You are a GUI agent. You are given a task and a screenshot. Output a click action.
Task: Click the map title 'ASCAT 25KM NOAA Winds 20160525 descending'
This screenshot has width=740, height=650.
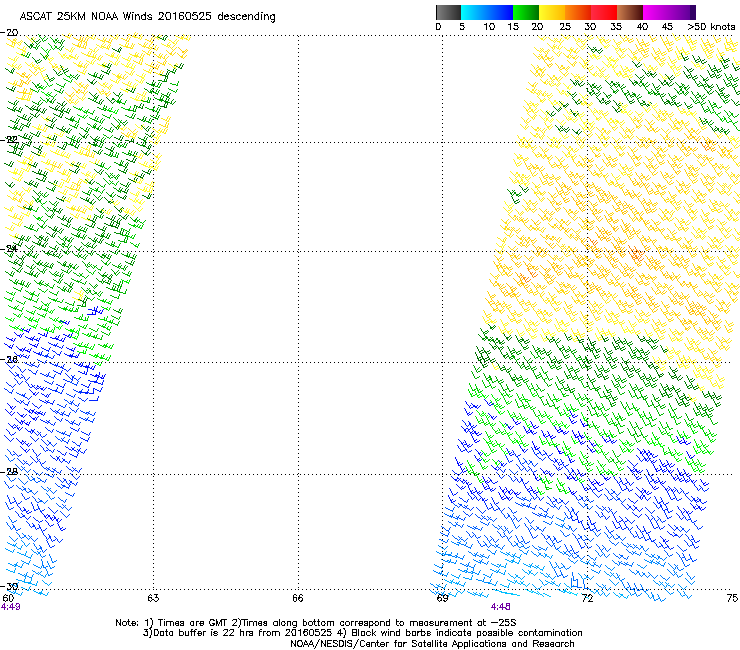coord(147,16)
